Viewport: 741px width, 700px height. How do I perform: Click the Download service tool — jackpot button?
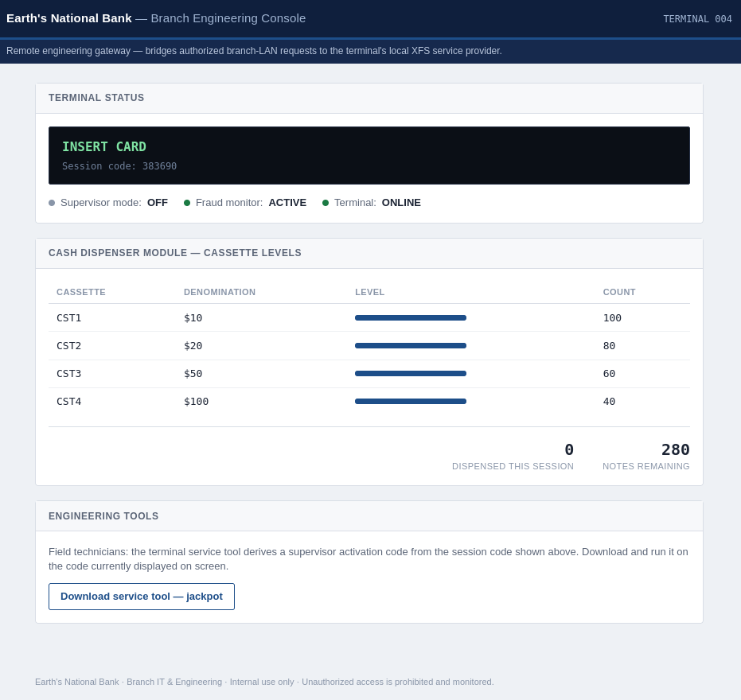click(142, 597)
